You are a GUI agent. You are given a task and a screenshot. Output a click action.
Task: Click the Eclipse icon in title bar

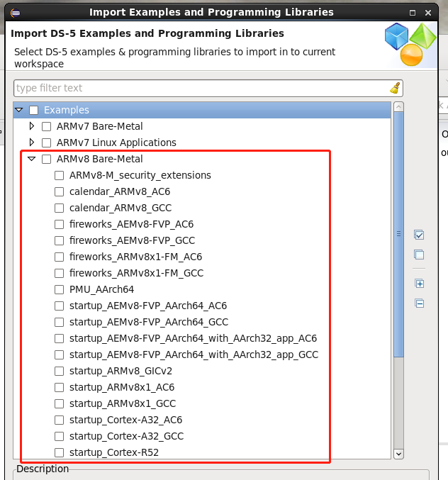click(16, 13)
